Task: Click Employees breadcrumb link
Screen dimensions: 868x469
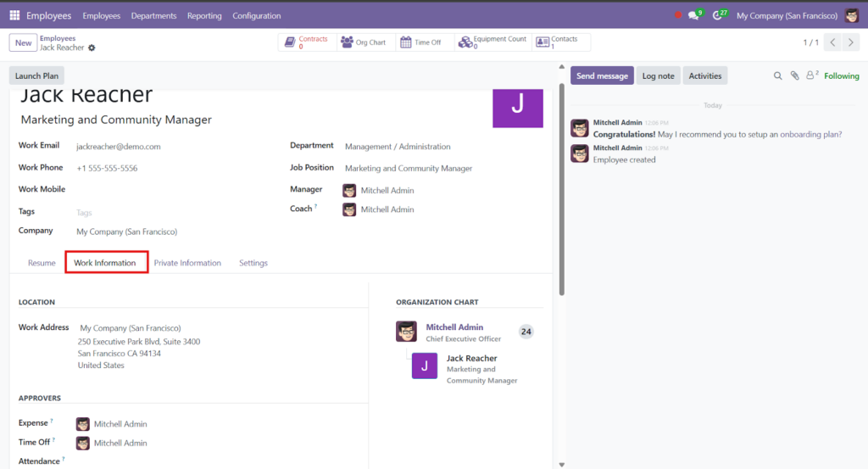Action: click(58, 38)
